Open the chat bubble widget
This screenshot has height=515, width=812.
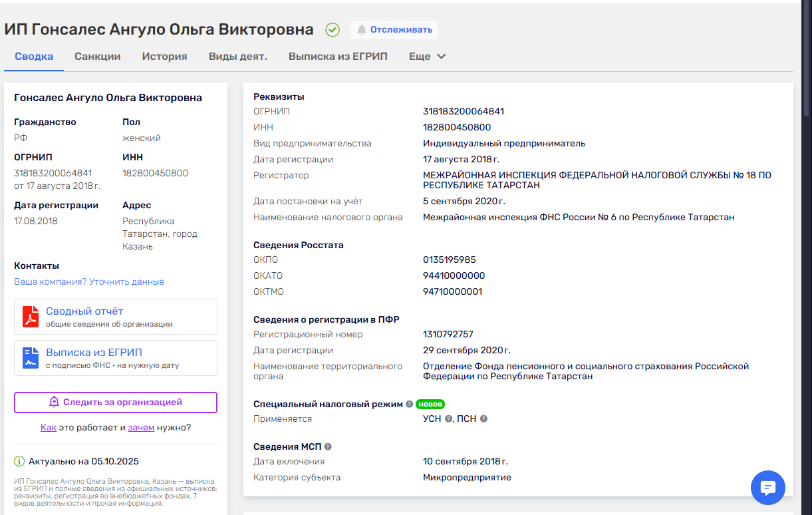click(768, 488)
